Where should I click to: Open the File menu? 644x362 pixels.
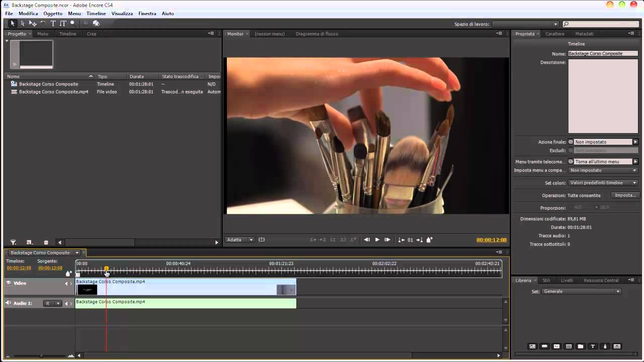(9, 14)
